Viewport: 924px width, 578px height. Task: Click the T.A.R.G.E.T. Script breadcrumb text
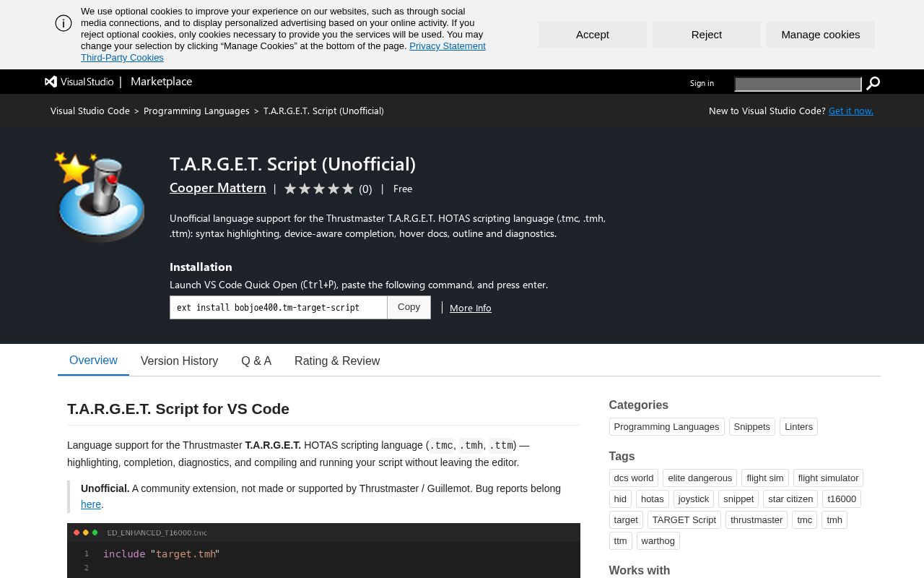tap(323, 111)
